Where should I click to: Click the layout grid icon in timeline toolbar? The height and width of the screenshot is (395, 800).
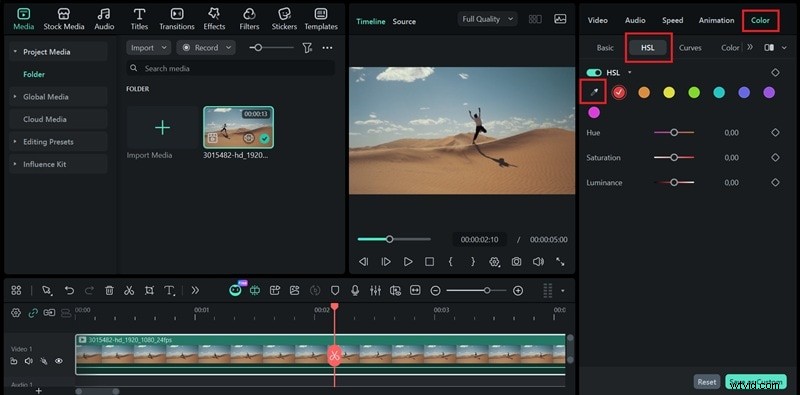tap(16, 290)
